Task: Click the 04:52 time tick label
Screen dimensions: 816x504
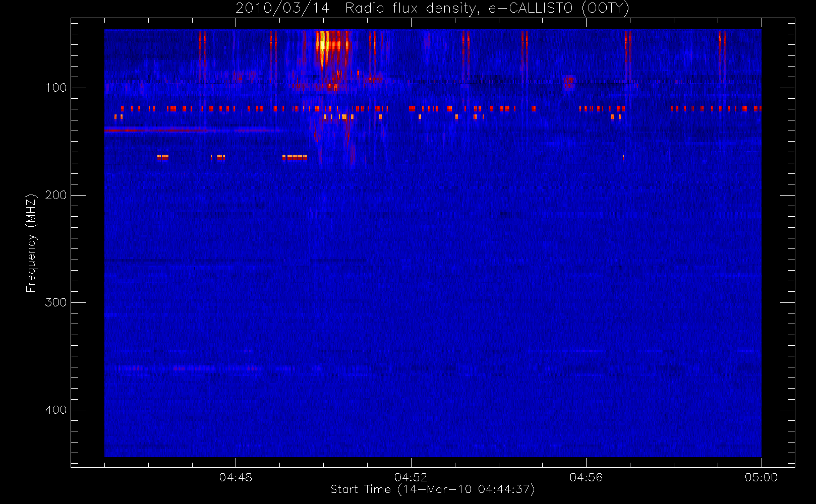Action: point(411,477)
